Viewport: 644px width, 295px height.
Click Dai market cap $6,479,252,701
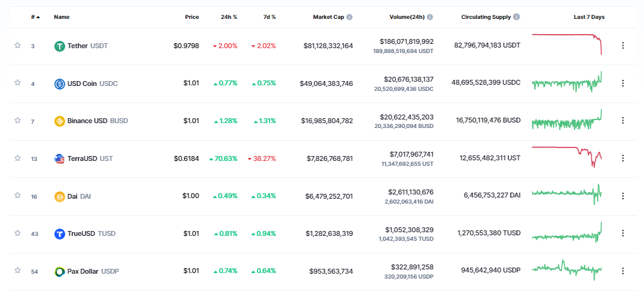[x=330, y=196]
